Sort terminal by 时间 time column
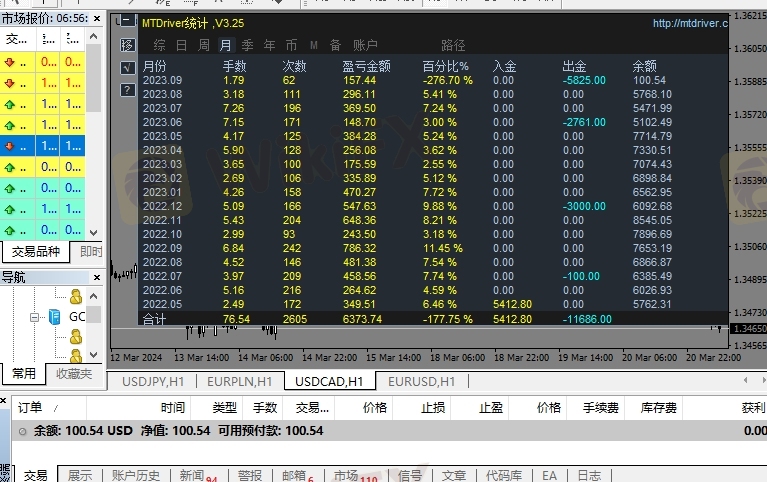The image size is (767, 482). [138, 408]
